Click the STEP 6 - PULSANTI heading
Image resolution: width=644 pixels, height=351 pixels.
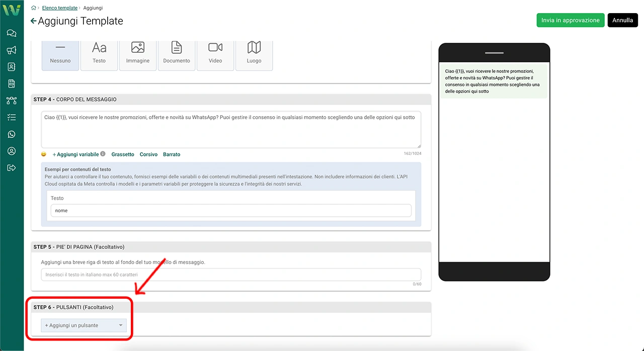click(73, 307)
